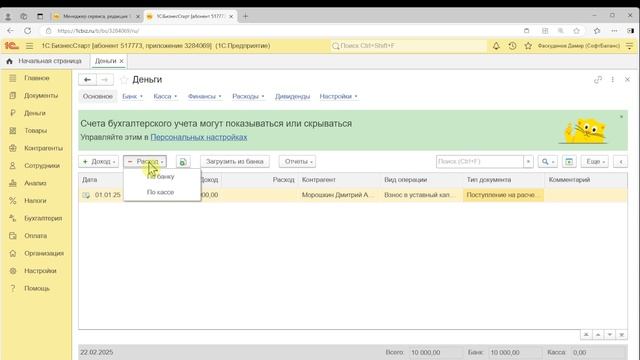640x360 pixels.
Task: Open Товары in sidebar
Action: point(36,131)
